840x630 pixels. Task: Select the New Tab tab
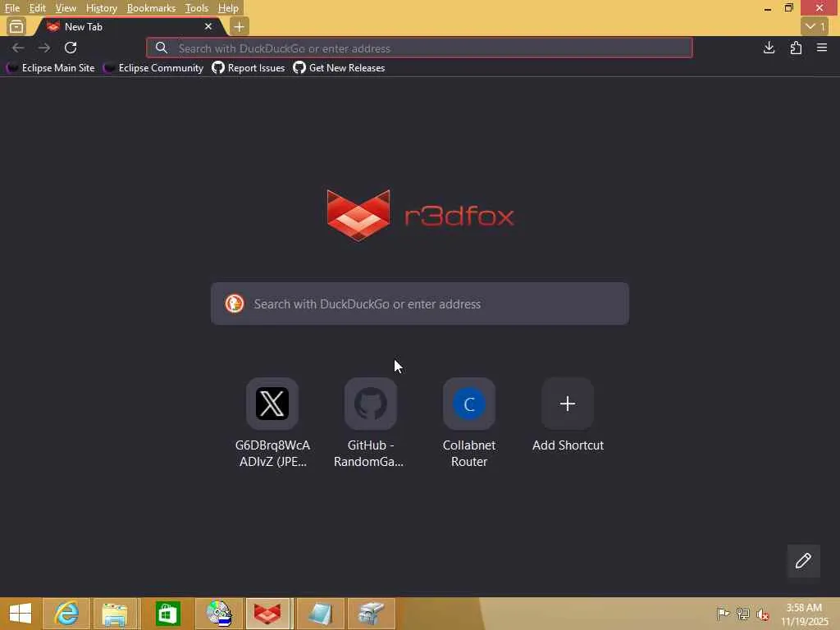[x=129, y=27]
